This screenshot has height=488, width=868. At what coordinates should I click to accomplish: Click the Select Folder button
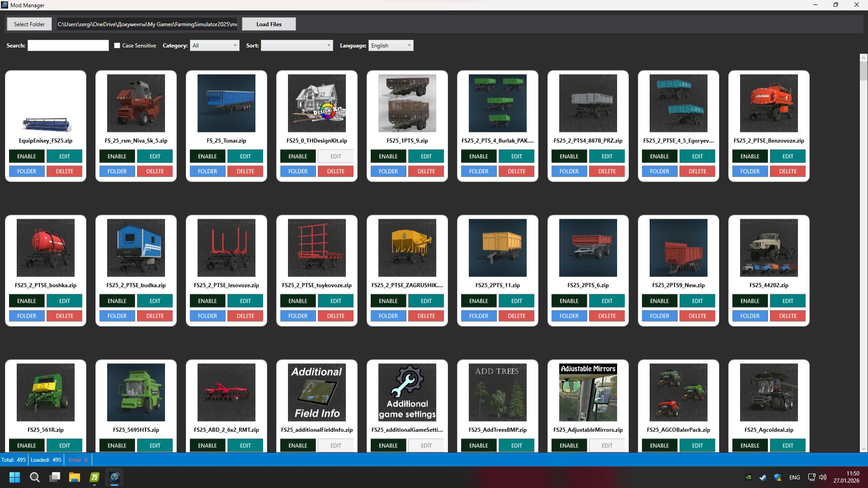[29, 24]
